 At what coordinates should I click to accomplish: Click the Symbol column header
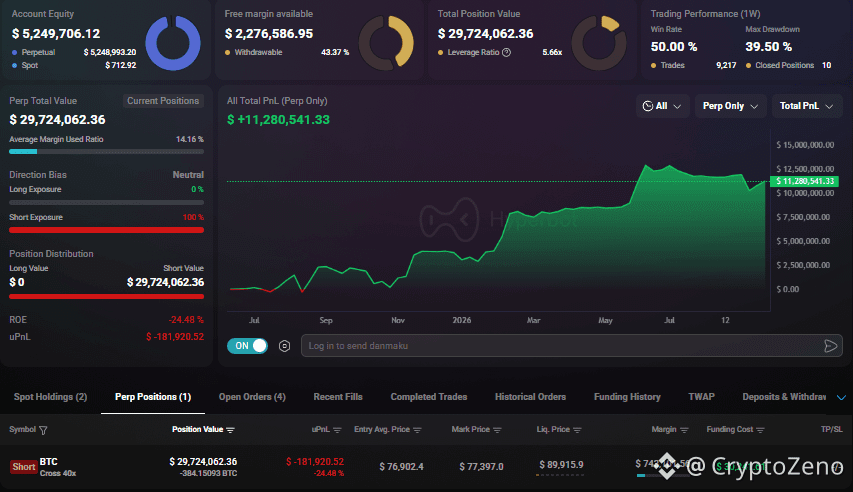pos(22,429)
